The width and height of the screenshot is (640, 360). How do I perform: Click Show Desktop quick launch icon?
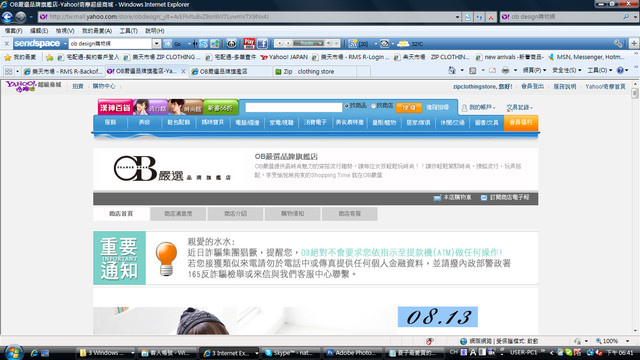(x=45, y=353)
